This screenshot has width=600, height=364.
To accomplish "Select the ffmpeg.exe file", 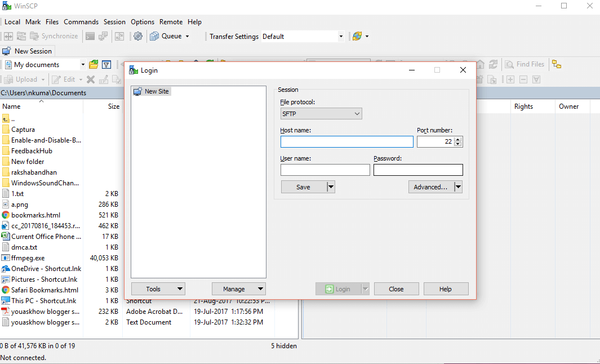I will (28, 259).
